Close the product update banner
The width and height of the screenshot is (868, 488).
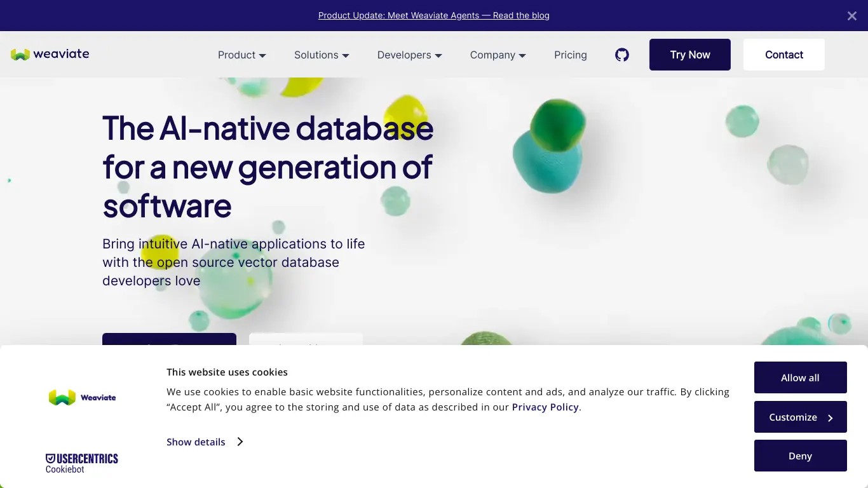pyautogui.click(x=852, y=16)
